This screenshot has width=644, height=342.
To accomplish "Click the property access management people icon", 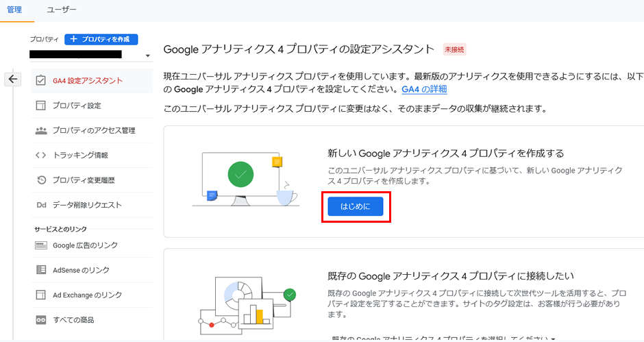I will [x=40, y=130].
